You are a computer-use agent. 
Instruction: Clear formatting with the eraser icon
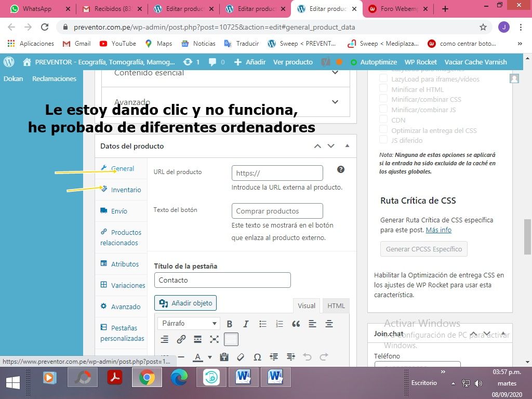[241, 357]
